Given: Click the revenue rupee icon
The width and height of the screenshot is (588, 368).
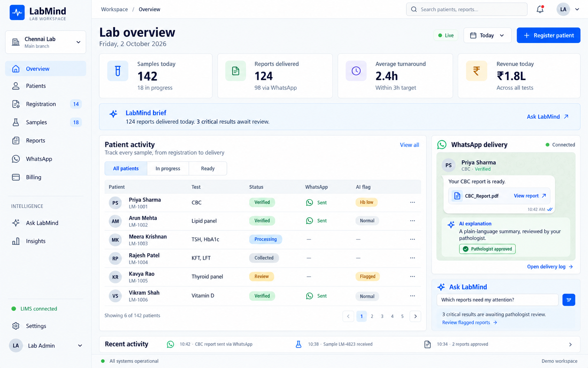Looking at the screenshot, I should 476,71.
